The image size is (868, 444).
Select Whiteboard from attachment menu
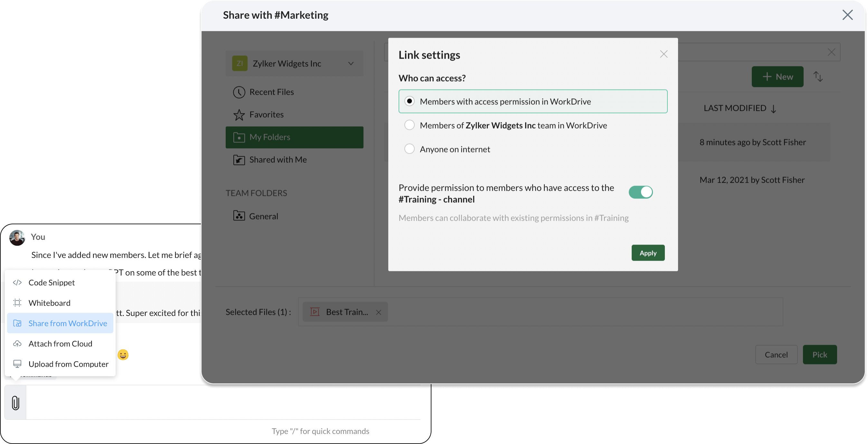pyautogui.click(x=50, y=303)
